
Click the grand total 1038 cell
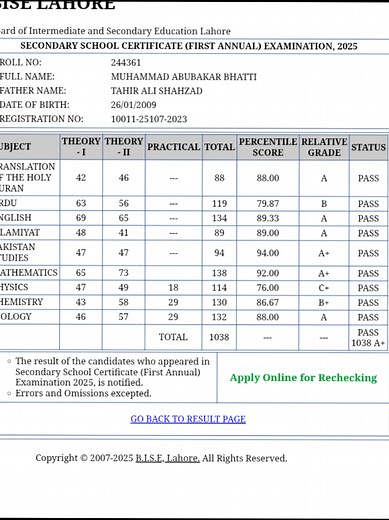point(219,337)
